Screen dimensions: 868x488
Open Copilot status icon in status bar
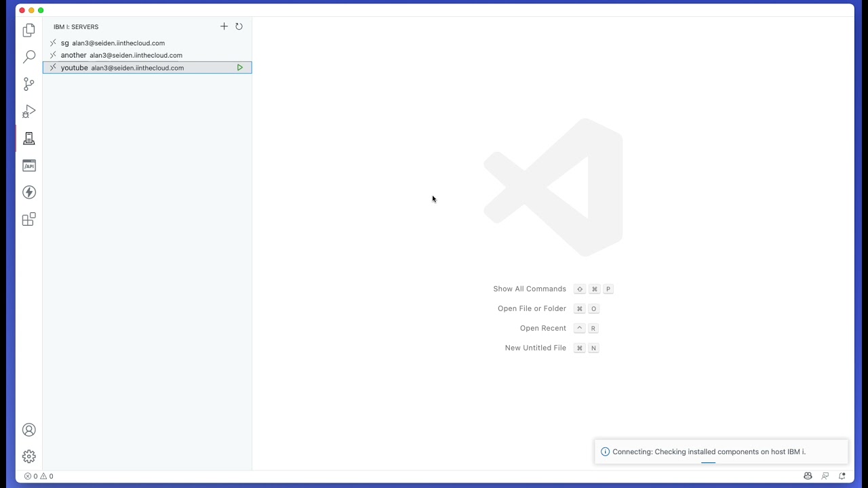pos(808,476)
